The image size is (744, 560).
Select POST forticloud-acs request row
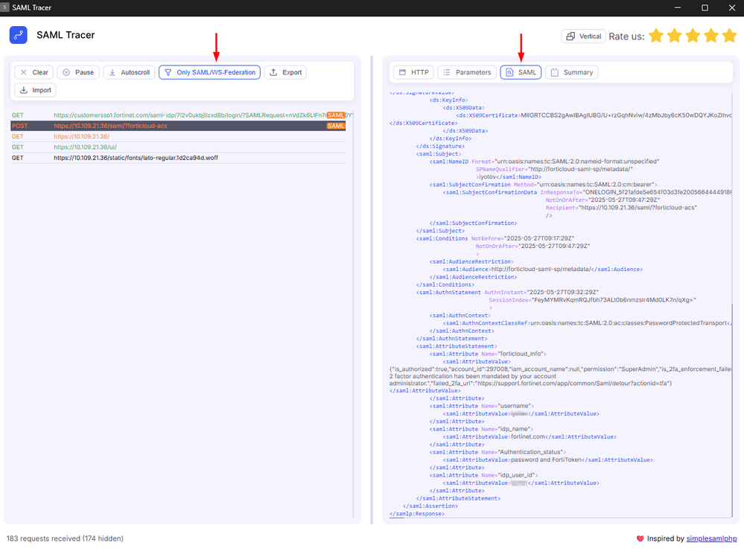click(178, 126)
